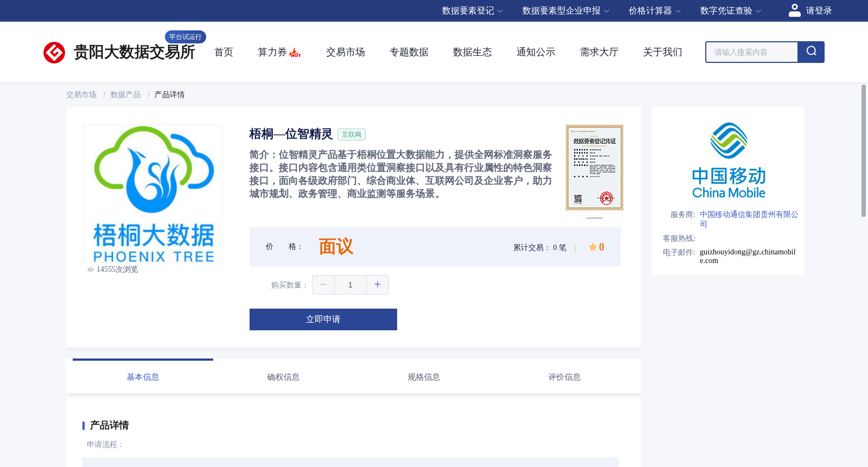This screenshot has height=467, width=868.
Task: Switch to the 规格信息 tab
Action: (424, 377)
